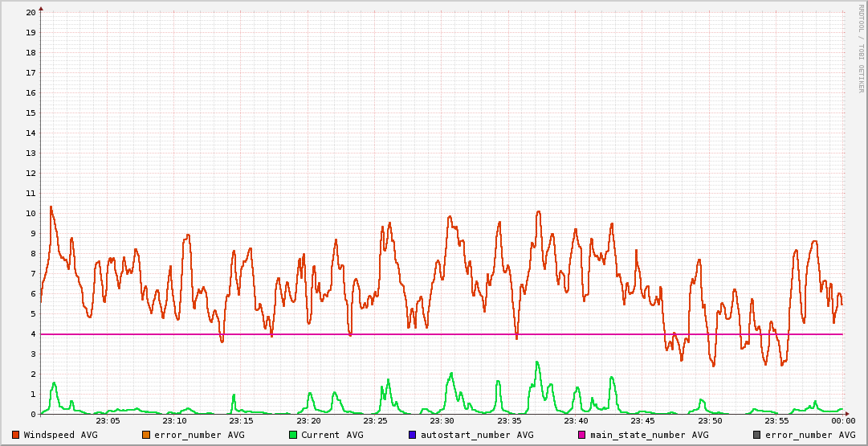Screen dimensions: 868x446
Task: Click the 23:45 time axis label
Action: (x=642, y=420)
